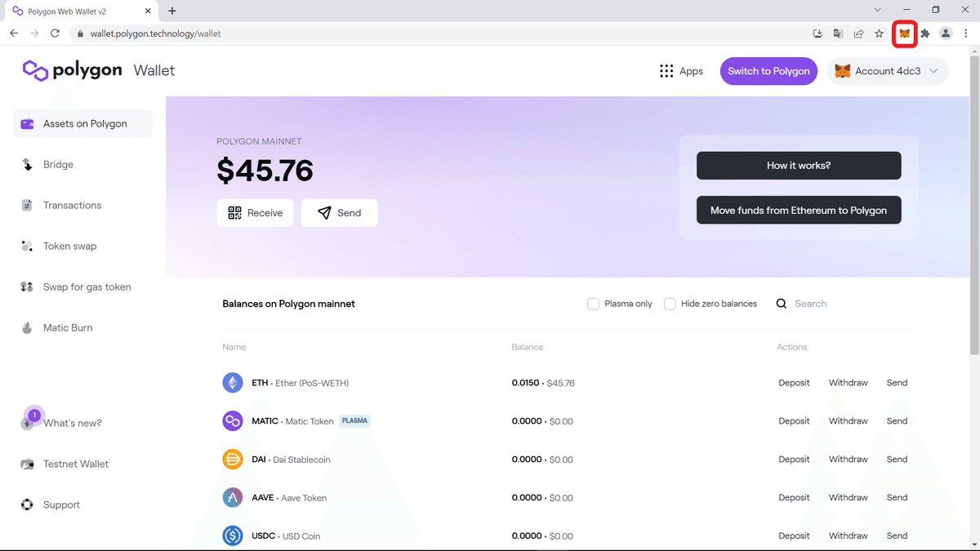Open the MetaMask fox extension in toolbar
The width and height of the screenshot is (980, 551).
(x=904, y=33)
